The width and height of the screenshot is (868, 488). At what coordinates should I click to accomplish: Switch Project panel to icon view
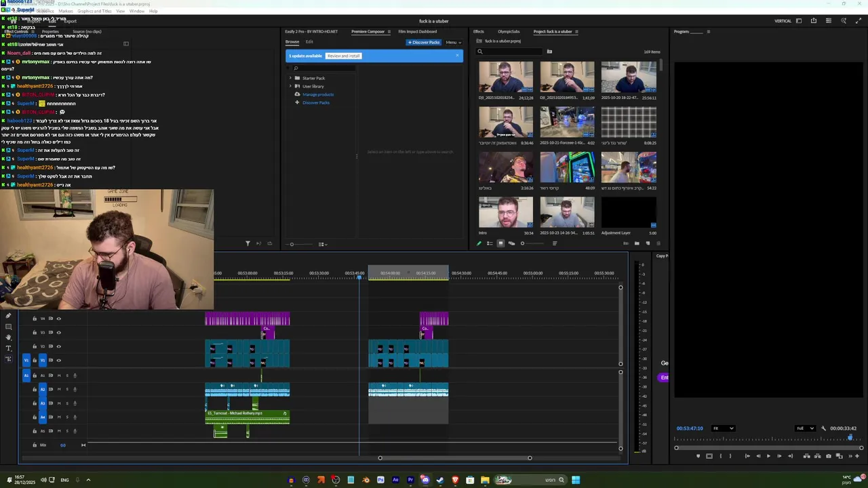(x=500, y=243)
